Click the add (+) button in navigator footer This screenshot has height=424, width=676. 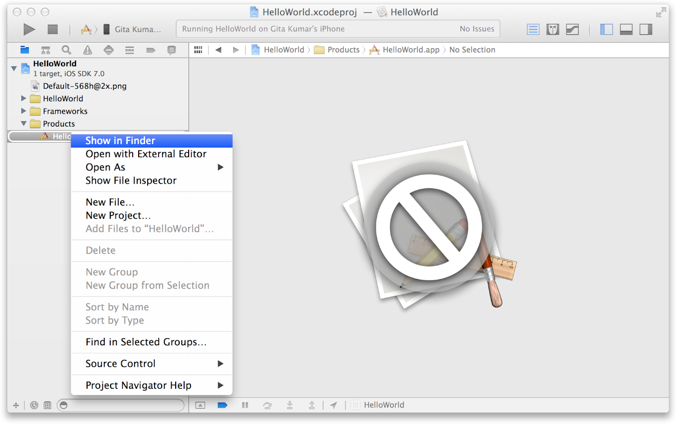click(x=16, y=405)
